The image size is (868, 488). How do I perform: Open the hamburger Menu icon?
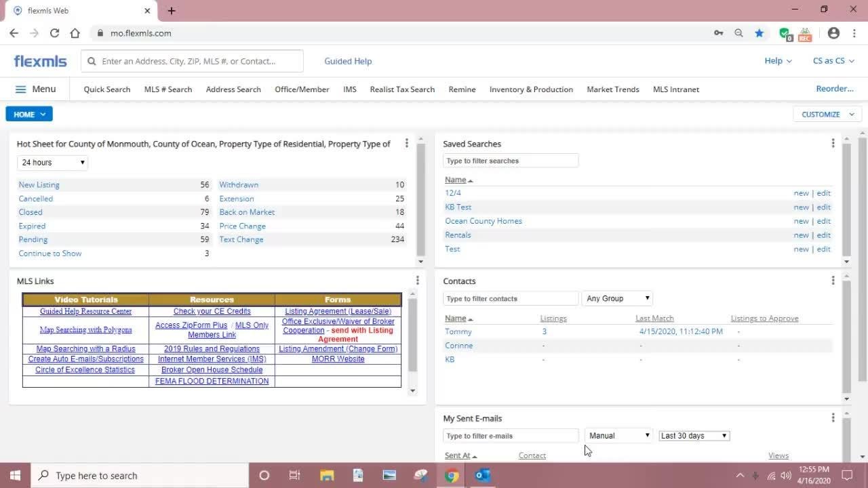pyautogui.click(x=20, y=89)
